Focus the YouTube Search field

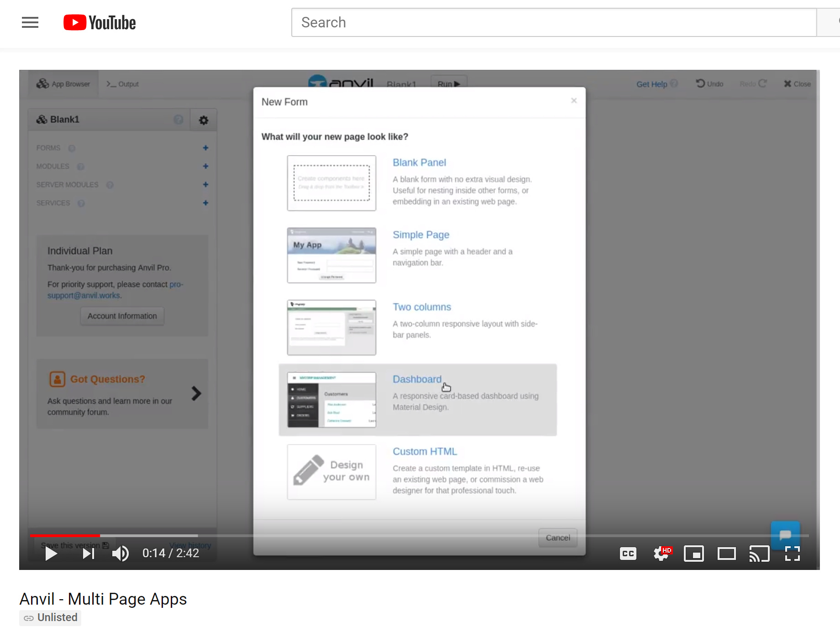tap(554, 22)
